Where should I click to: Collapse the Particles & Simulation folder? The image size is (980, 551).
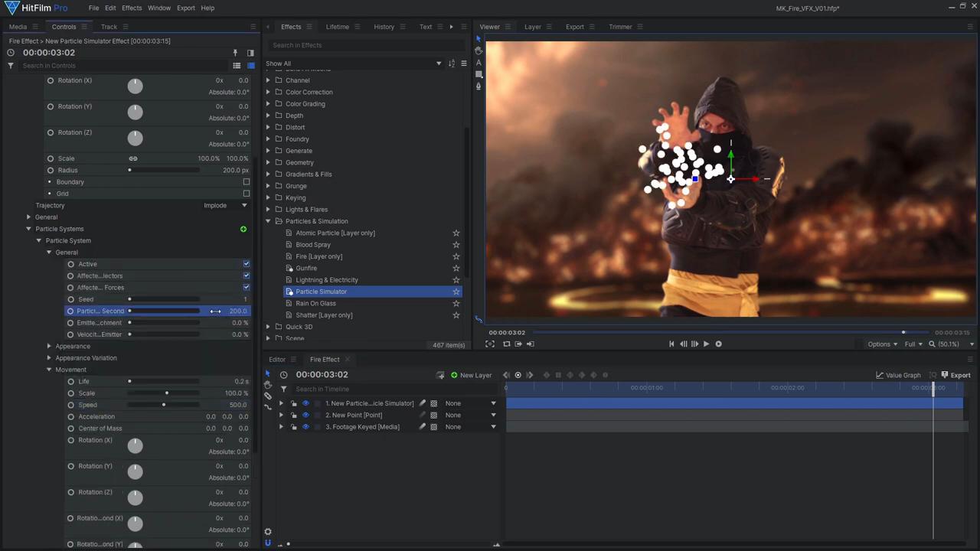point(268,221)
